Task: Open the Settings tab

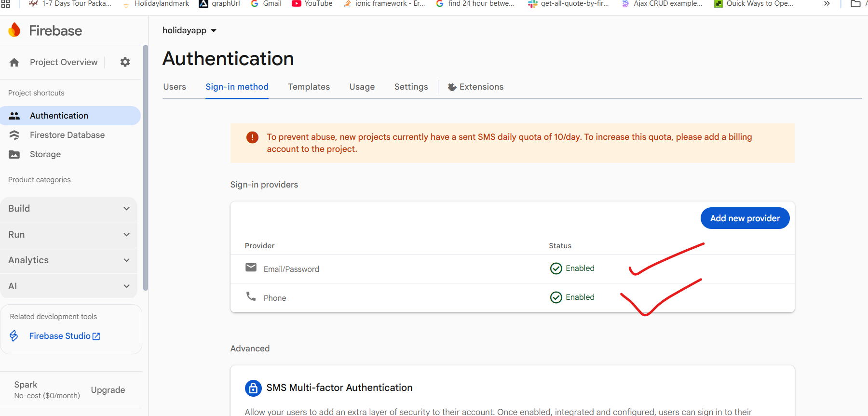Action: click(x=411, y=87)
